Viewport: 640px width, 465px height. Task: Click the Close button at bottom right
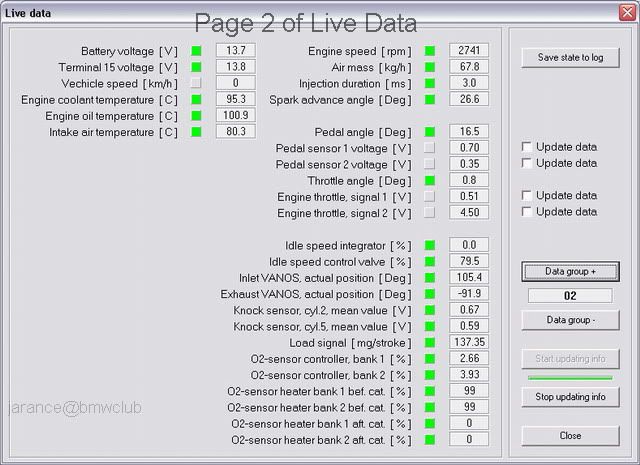point(570,436)
